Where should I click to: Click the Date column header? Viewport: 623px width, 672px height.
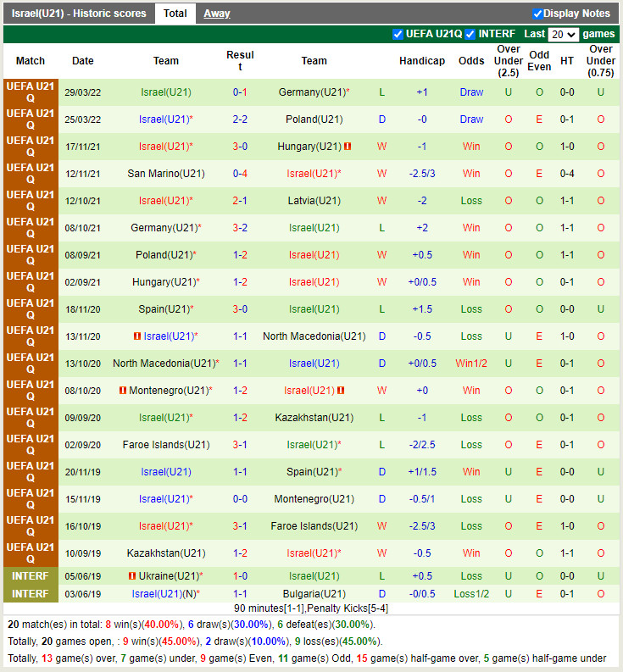click(x=83, y=61)
